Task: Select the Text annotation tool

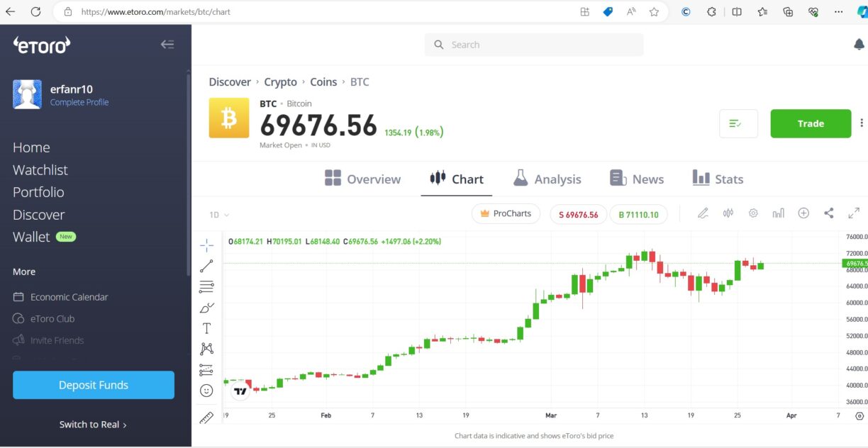Action: click(206, 328)
